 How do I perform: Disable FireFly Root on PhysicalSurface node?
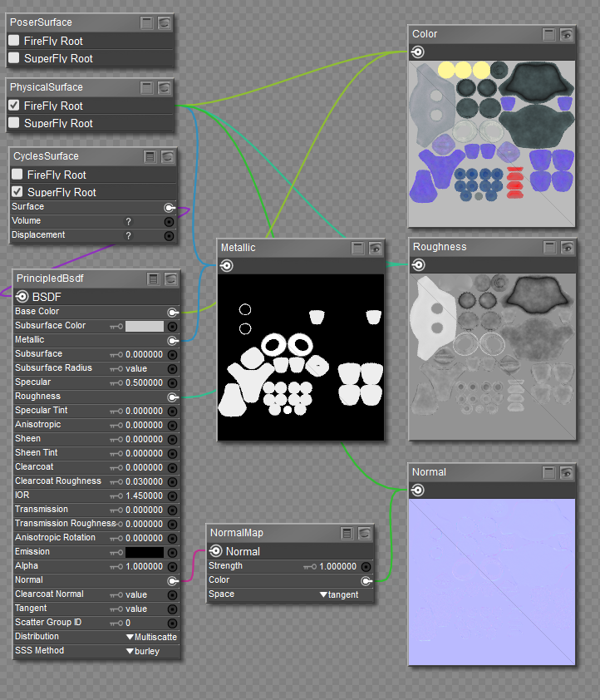coord(14,106)
